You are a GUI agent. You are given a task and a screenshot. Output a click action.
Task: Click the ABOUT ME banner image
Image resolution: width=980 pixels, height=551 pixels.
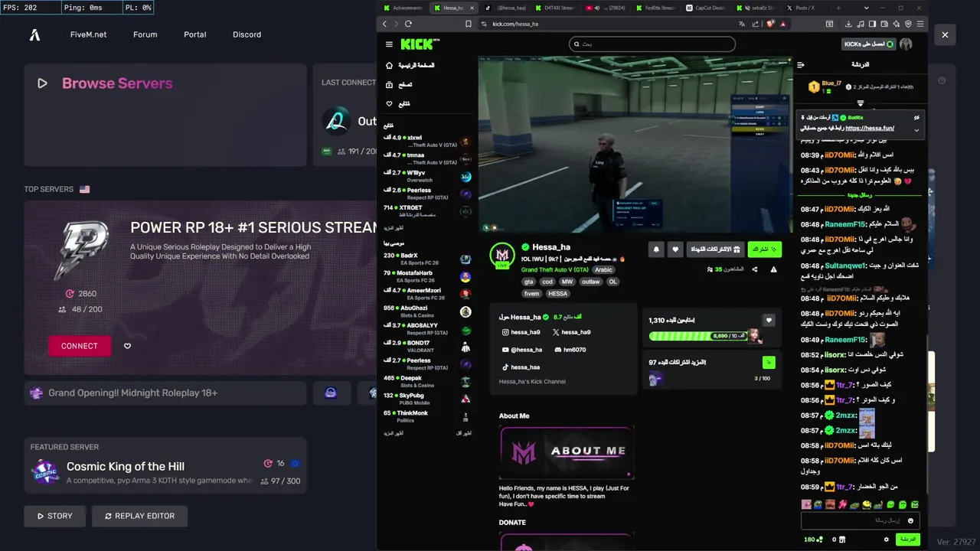pyautogui.click(x=566, y=452)
